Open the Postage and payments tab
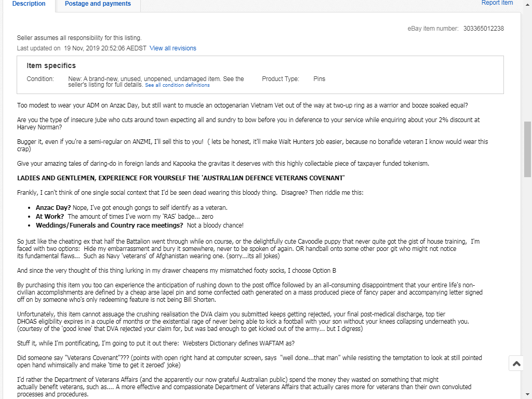The height and width of the screenshot is (399, 532). [x=98, y=4]
